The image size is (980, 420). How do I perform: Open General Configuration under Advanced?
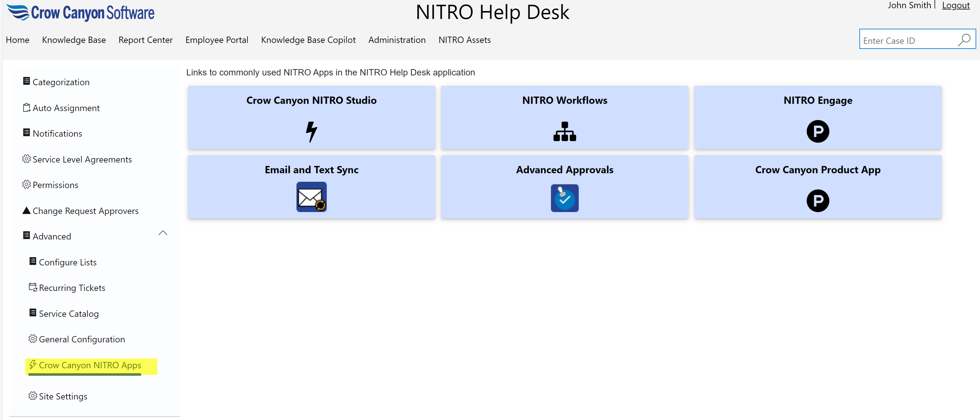[x=82, y=339]
